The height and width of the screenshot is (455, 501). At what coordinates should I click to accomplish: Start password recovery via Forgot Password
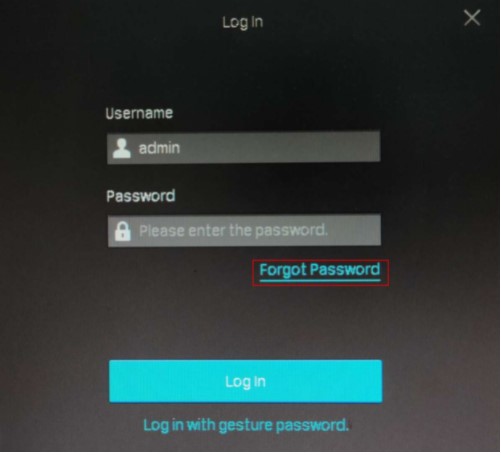tap(320, 270)
